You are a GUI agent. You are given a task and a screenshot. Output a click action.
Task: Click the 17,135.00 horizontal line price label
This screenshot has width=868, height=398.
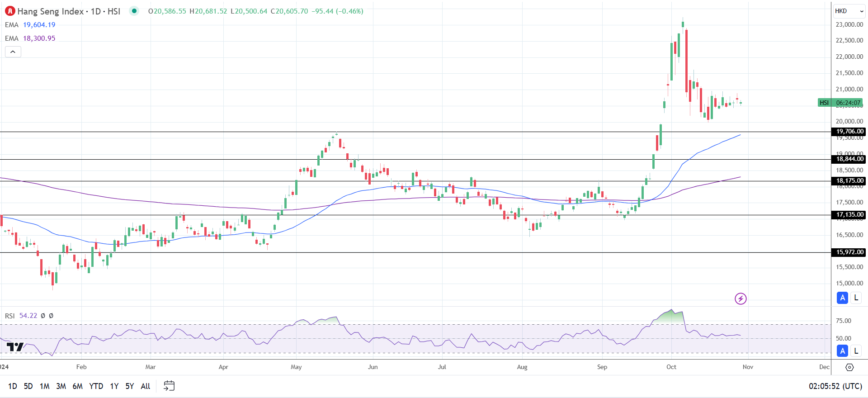[849, 215]
